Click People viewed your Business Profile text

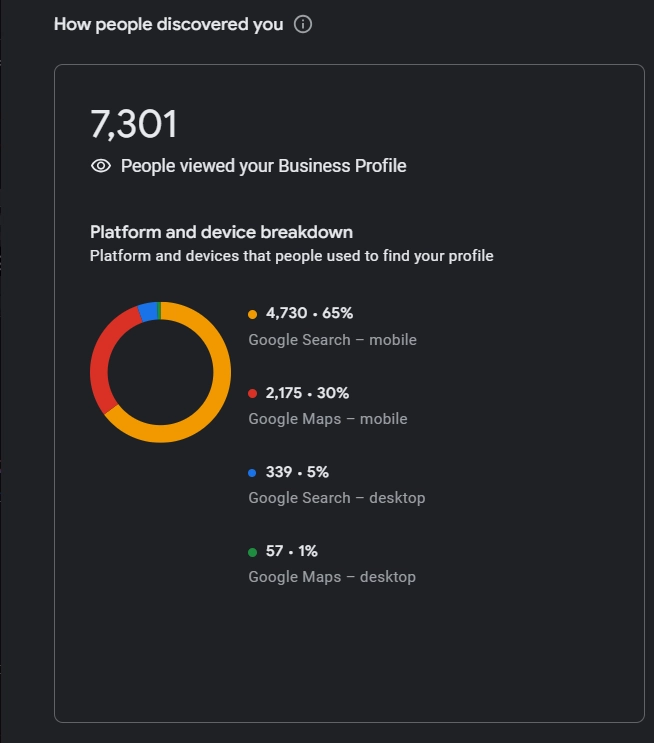point(263,166)
